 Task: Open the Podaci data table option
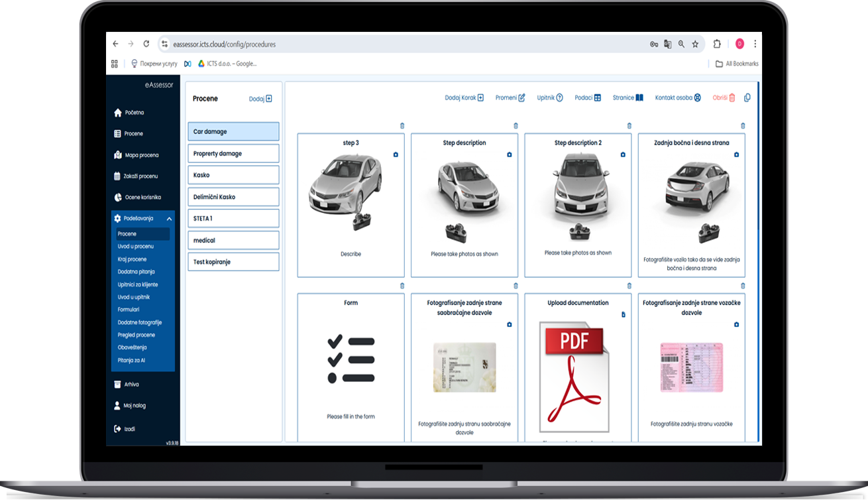(588, 97)
